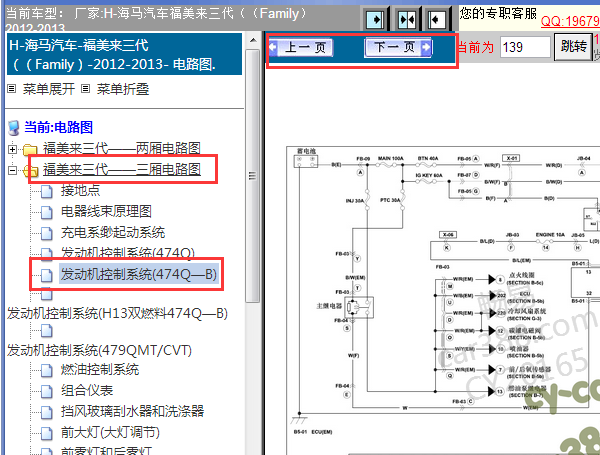Open the 燃油控制系统 page
600x455 pixels.
click(x=100, y=370)
